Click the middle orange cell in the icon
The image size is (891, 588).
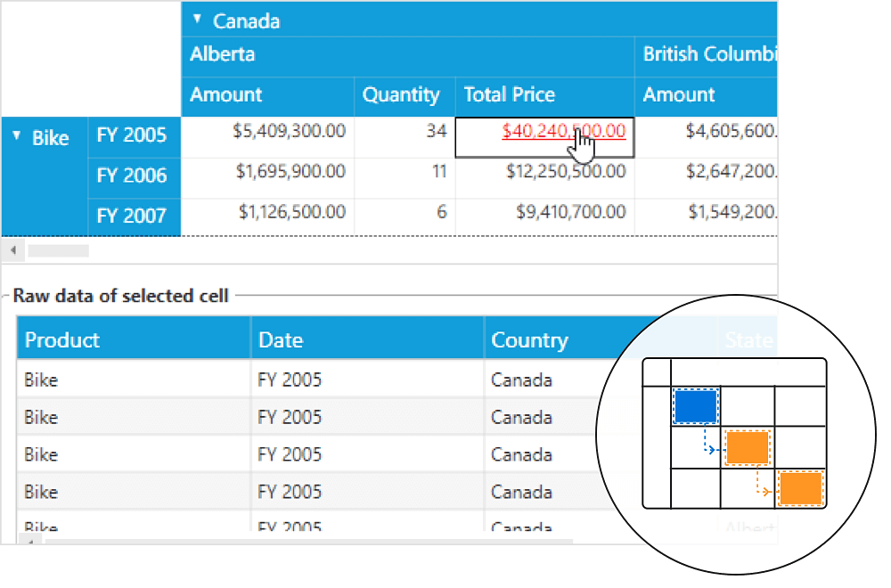pyautogui.click(x=747, y=447)
